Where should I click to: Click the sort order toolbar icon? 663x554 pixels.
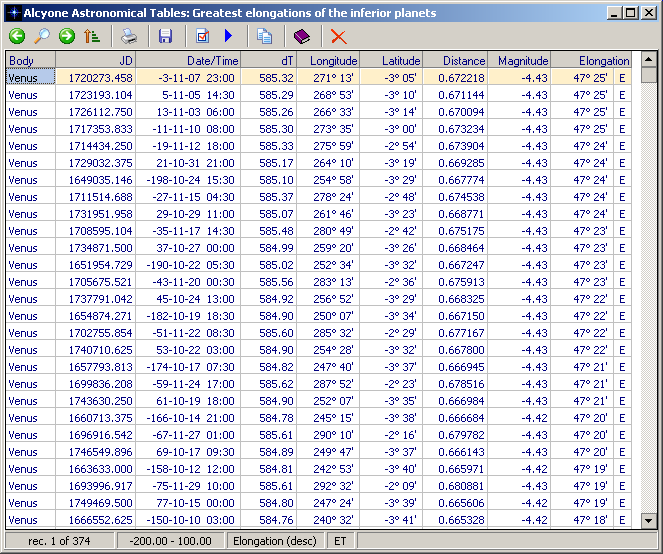[x=92, y=37]
